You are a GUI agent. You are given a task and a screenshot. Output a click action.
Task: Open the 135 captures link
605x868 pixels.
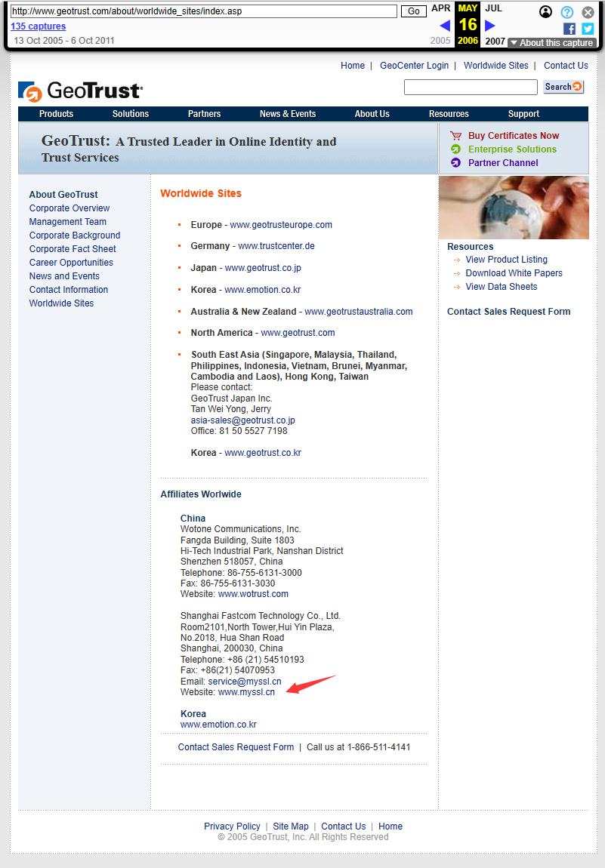pyautogui.click(x=39, y=26)
